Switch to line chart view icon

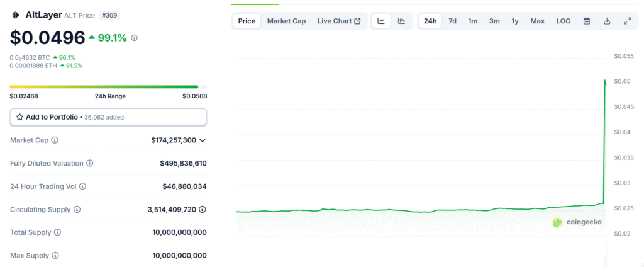click(x=381, y=21)
